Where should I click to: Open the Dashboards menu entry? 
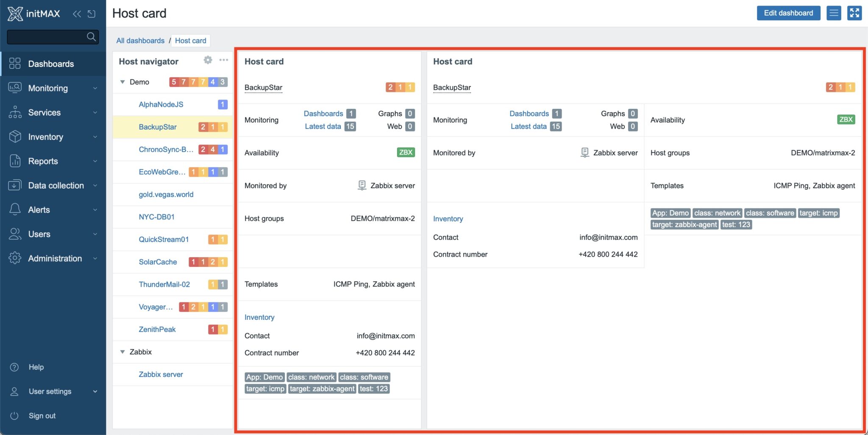click(x=50, y=64)
